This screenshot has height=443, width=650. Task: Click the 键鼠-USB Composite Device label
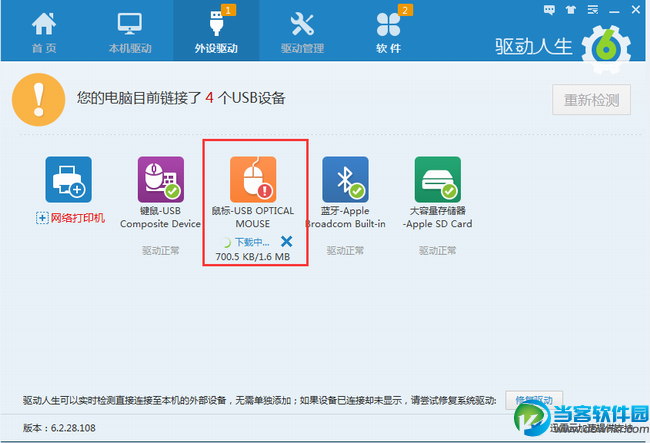pyautogui.click(x=161, y=217)
